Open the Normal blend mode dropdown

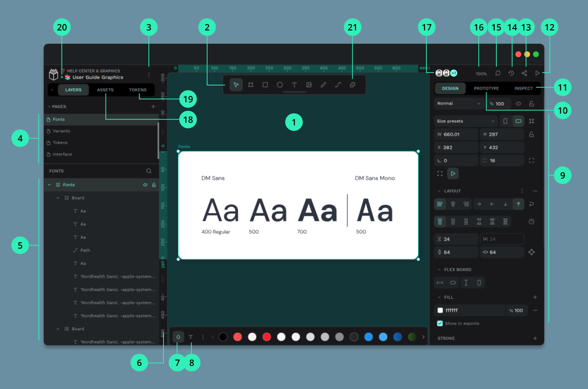click(459, 103)
